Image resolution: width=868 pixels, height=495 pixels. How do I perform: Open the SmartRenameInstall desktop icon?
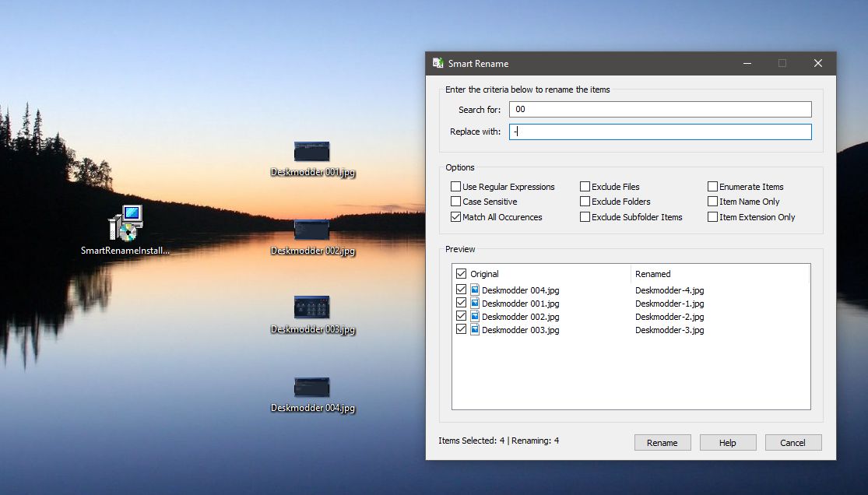(125, 223)
